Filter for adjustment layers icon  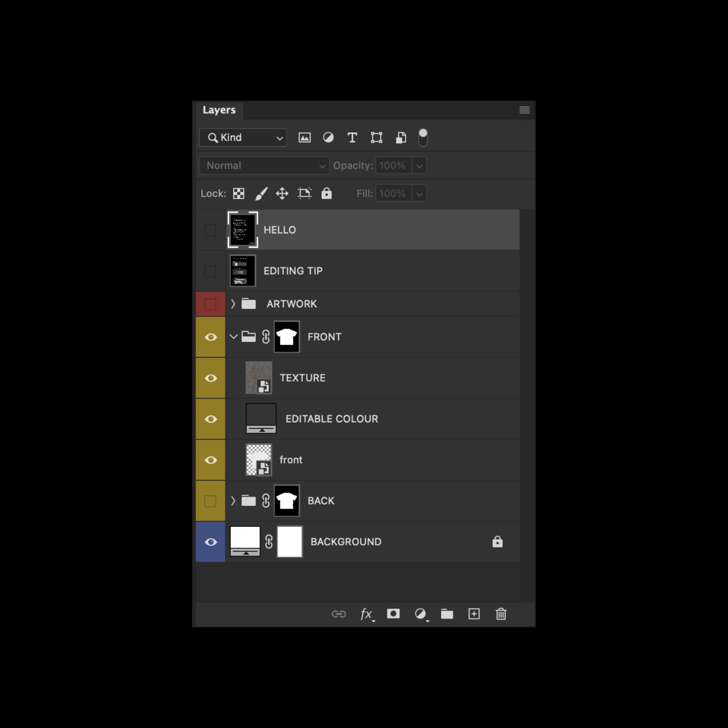328,138
